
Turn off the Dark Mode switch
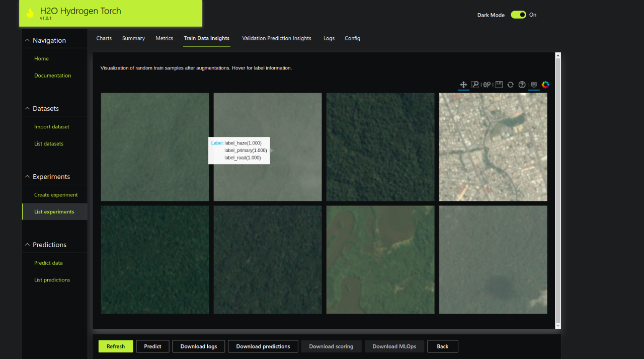click(518, 15)
